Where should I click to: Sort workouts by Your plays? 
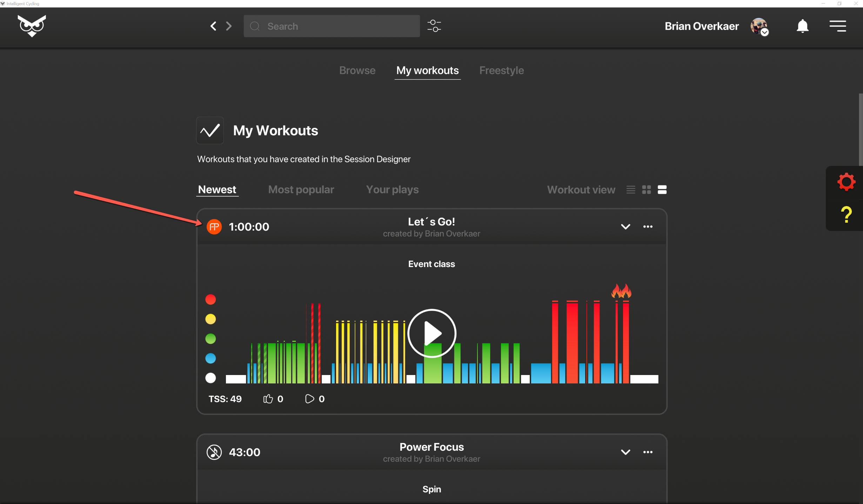[392, 190]
